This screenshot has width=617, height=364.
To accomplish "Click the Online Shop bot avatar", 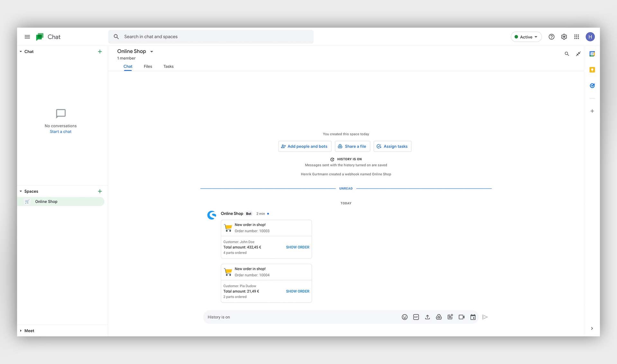I will point(212,215).
